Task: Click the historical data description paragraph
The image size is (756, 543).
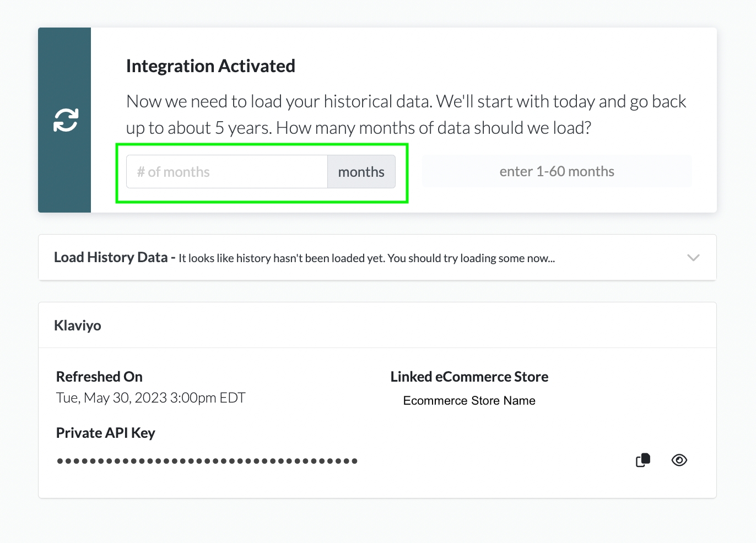Action: pos(406,115)
